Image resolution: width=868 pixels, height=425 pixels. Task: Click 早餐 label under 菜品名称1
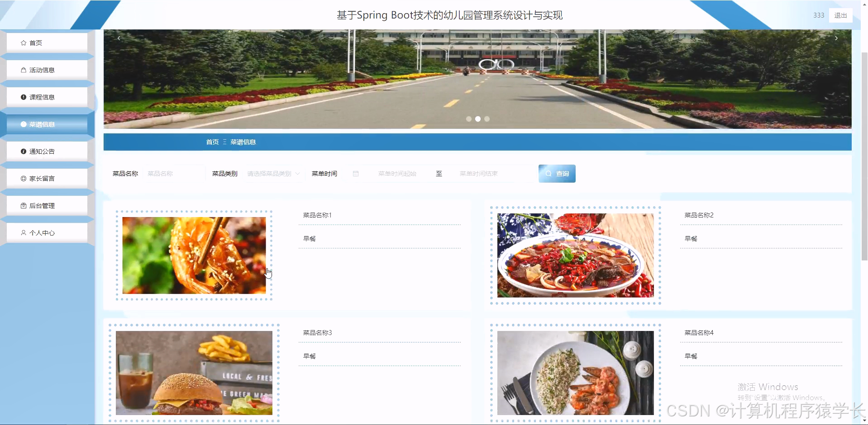tap(310, 239)
